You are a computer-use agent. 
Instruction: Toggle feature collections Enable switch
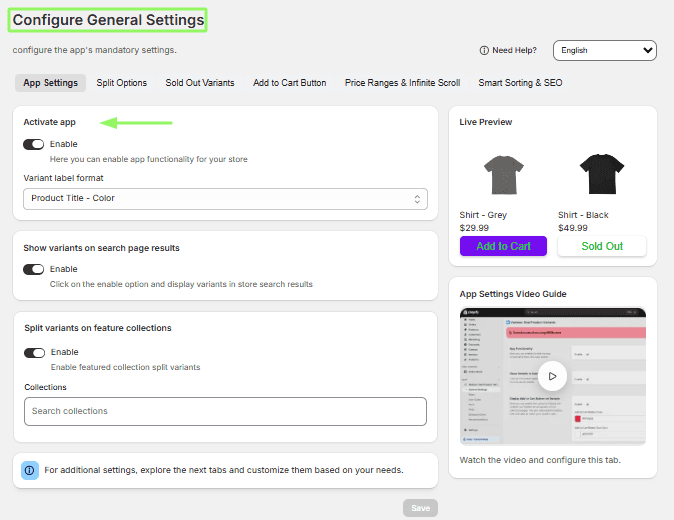(34, 353)
